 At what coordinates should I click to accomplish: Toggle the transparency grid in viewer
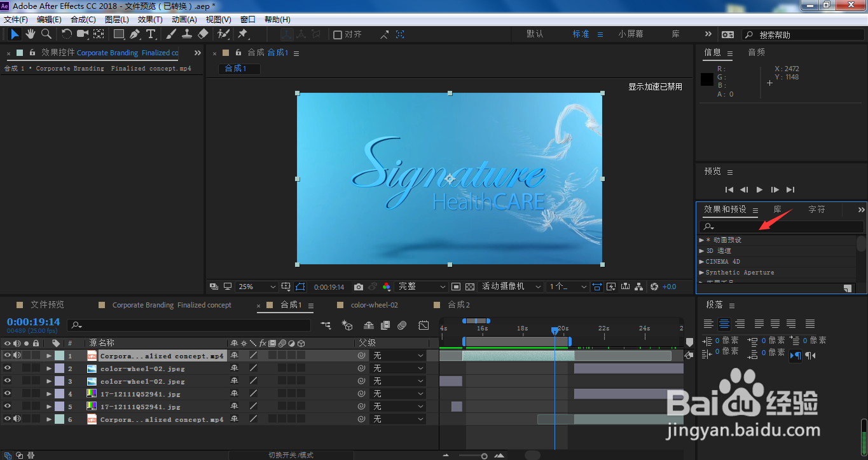point(470,287)
